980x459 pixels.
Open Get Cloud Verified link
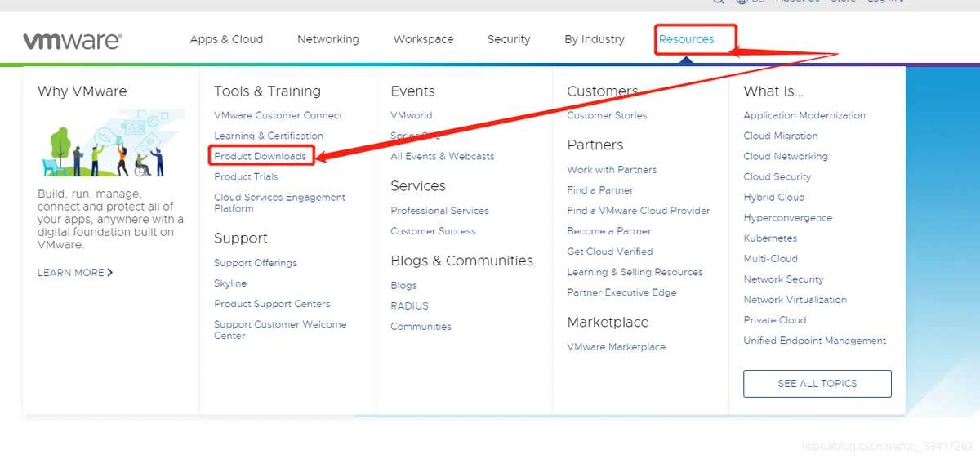(610, 252)
